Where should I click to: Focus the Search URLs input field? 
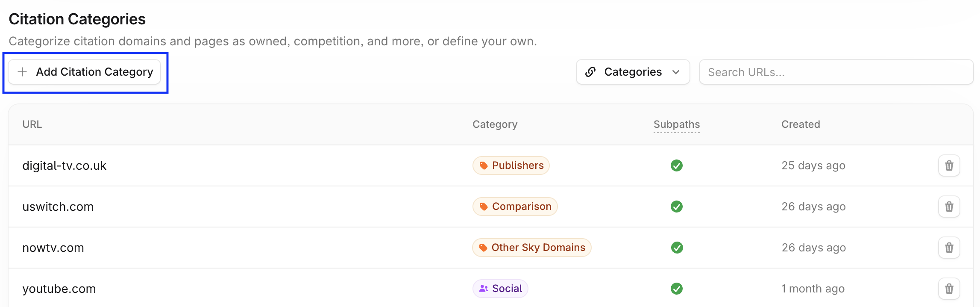tap(836, 72)
